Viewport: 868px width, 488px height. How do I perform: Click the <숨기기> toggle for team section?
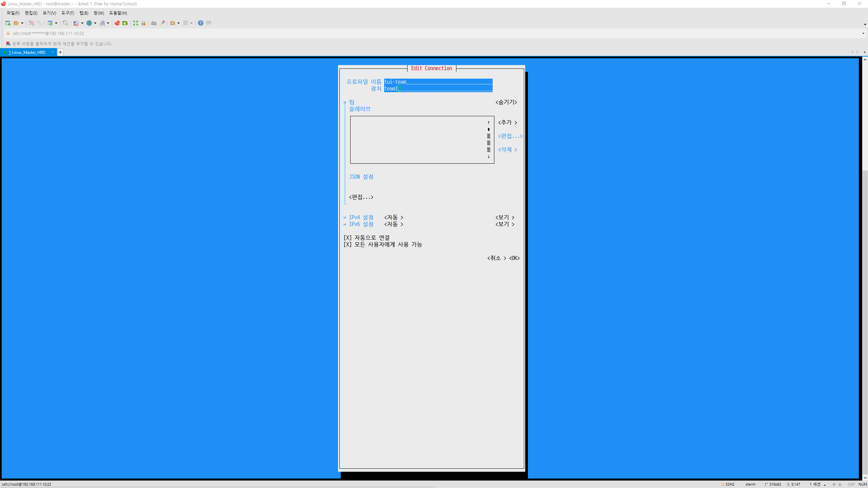pyautogui.click(x=506, y=102)
